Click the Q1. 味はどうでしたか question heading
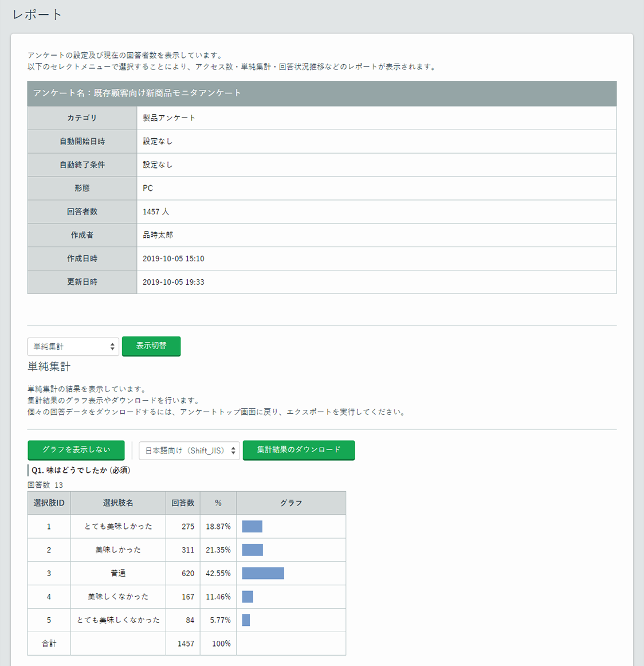 click(81, 470)
